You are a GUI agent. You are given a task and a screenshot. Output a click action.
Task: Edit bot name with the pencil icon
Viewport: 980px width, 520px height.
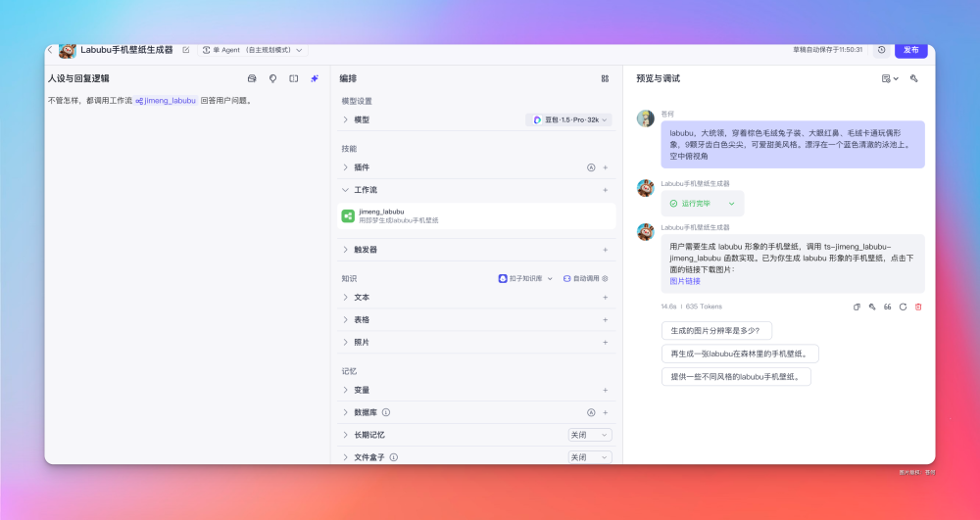pos(185,50)
